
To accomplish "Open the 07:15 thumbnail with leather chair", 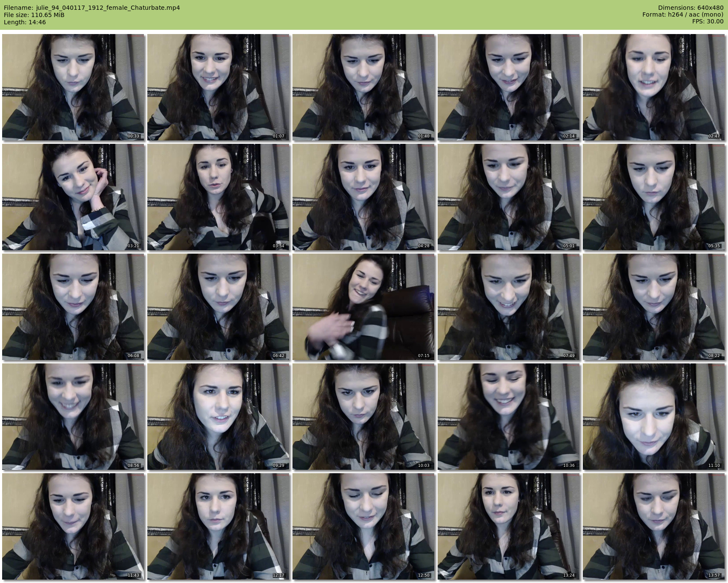I will (363, 307).
